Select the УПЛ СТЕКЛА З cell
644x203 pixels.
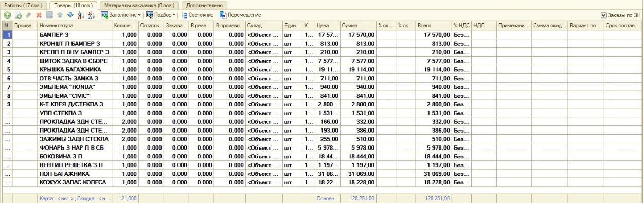click(75, 113)
